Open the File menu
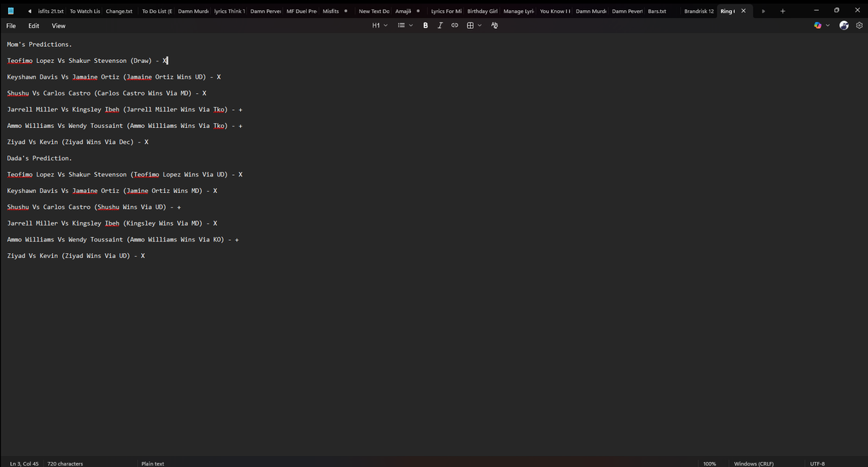This screenshot has height=467, width=868. click(x=12, y=25)
